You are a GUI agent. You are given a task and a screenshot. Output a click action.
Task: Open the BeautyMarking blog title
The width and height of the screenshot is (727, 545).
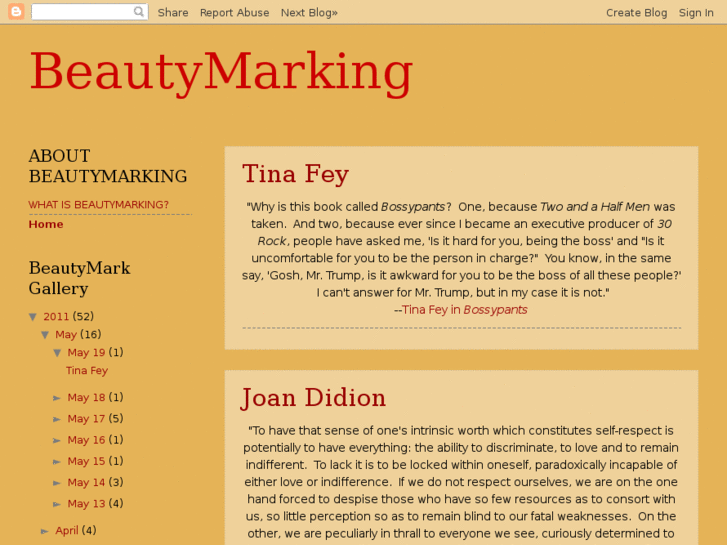pyautogui.click(x=221, y=72)
